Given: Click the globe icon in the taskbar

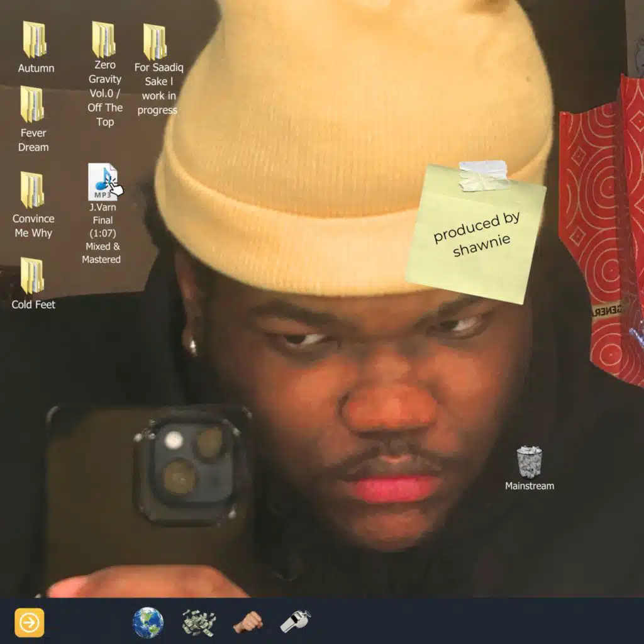Looking at the screenshot, I should pos(148,623).
